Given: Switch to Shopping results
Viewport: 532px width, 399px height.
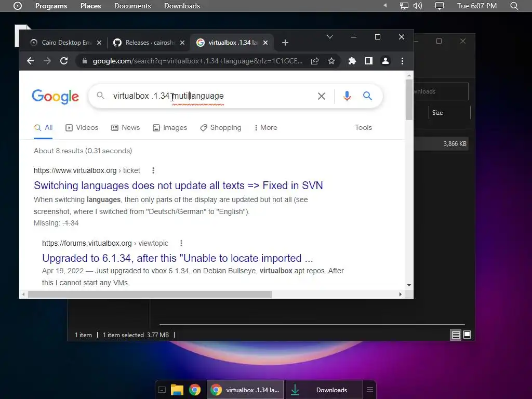Looking at the screenshot, I should pos(221,128).
